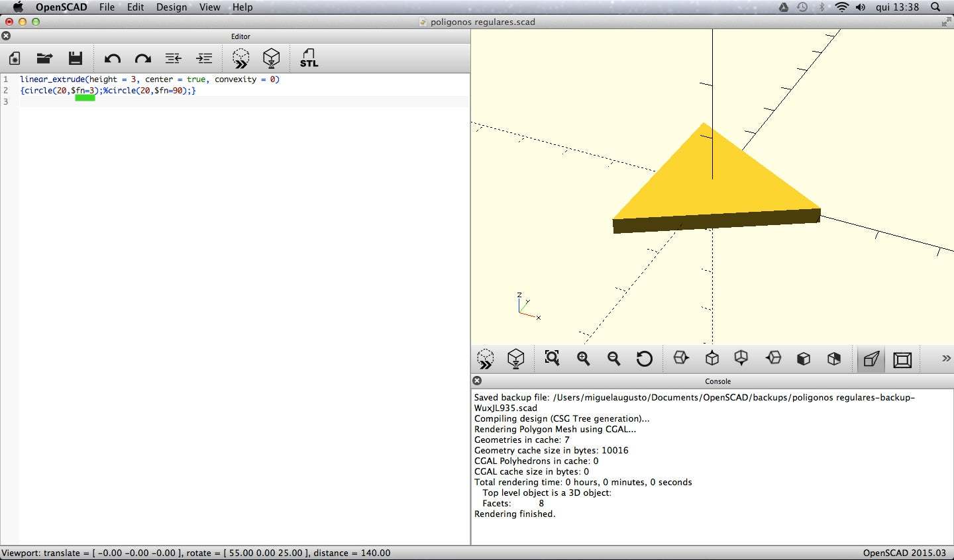
Task: Click the View All icon
Action: (552, 358)
